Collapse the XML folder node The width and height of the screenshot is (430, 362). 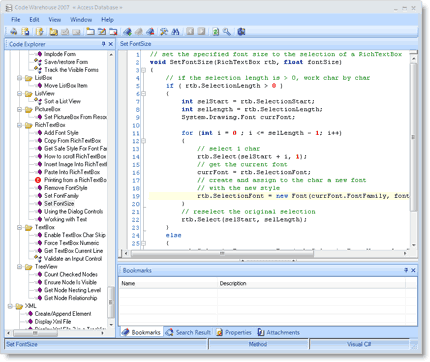(10, 306)
